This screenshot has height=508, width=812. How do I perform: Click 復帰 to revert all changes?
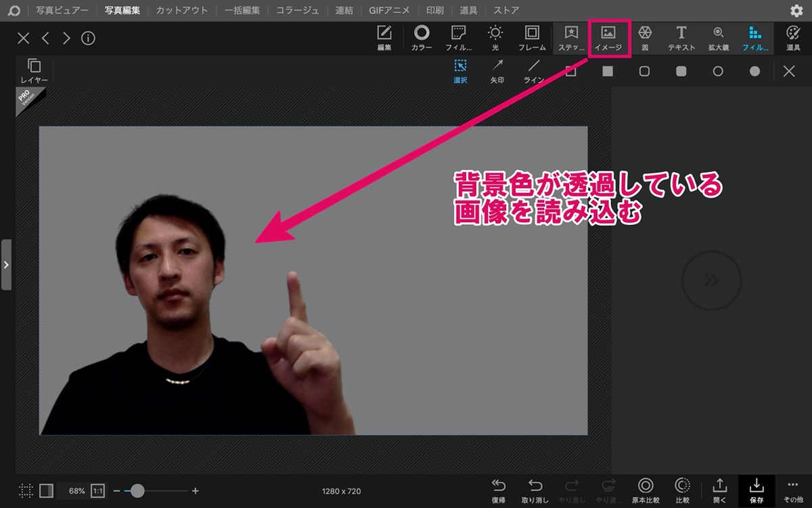498,490
